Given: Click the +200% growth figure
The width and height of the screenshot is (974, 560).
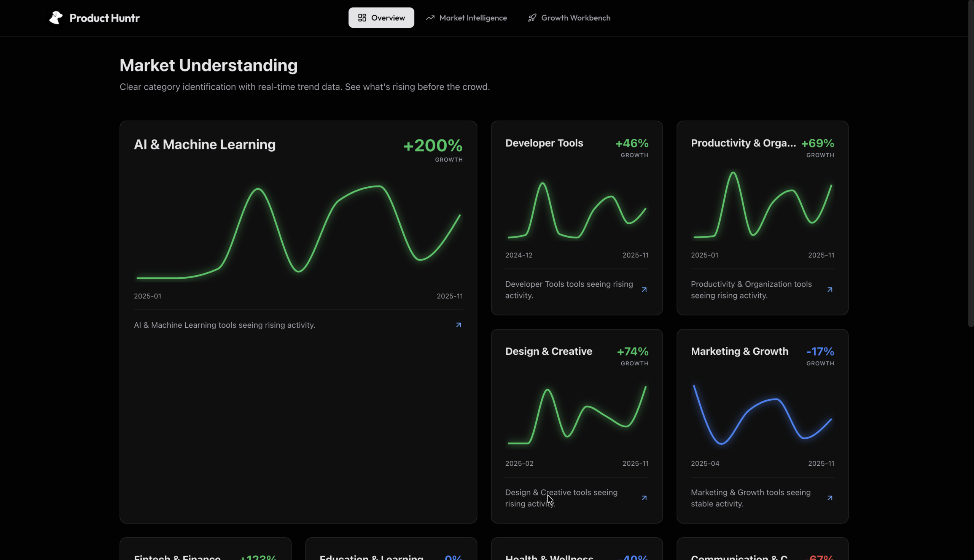Looking at the screenshot, I should tap(433, 145).
